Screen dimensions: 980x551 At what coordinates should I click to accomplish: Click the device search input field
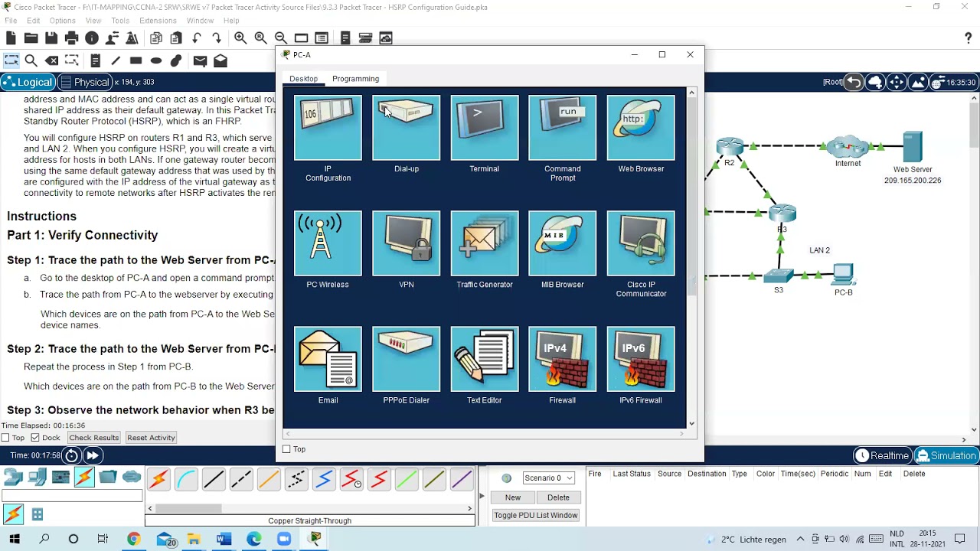tap(71, 497)
